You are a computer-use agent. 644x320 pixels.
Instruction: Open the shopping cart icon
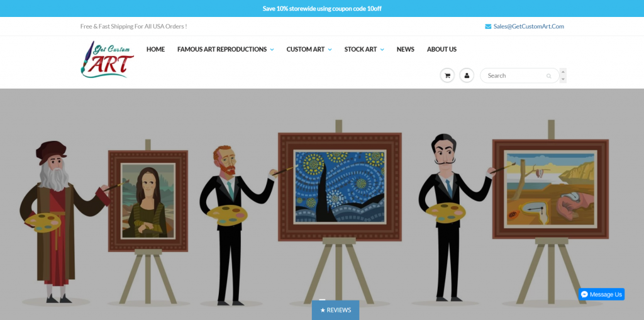pos(447,75)
